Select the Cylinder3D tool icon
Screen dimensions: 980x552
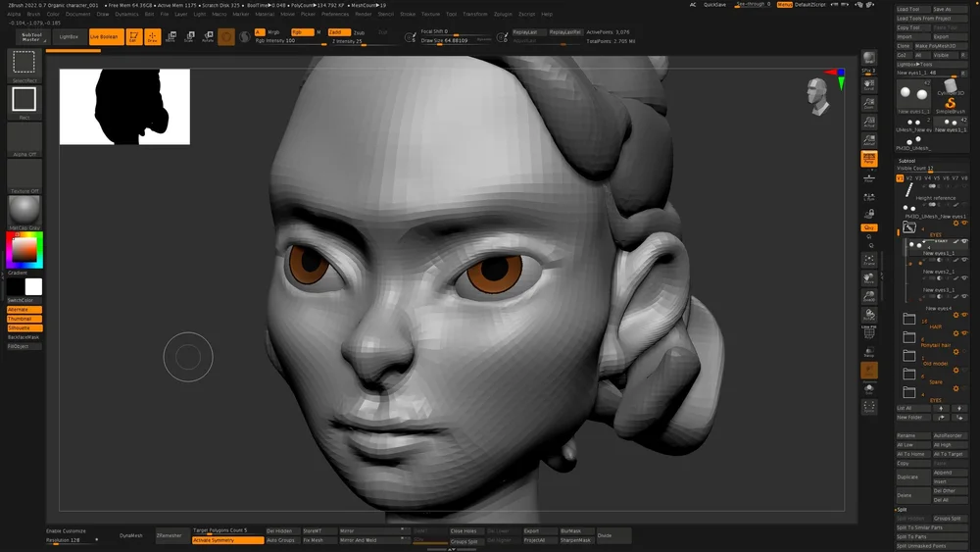point(950,86)
